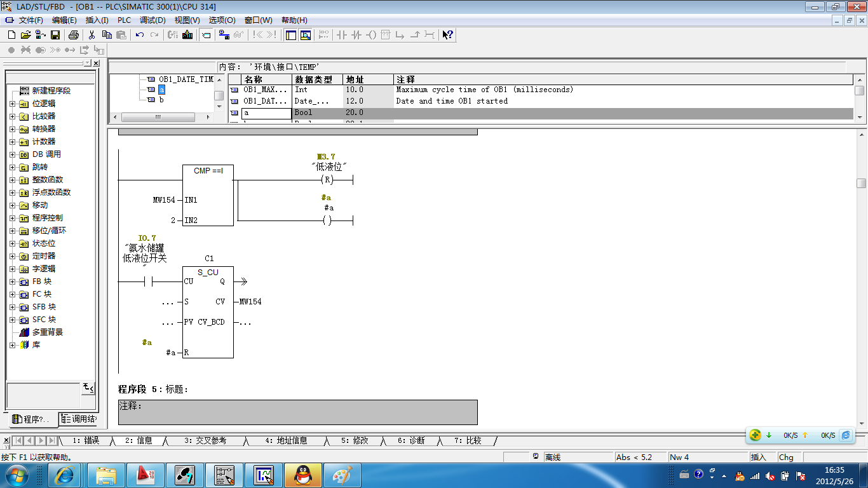Click the Save icon in the toolbar
The image size is (868, 488).
point(55,35)
